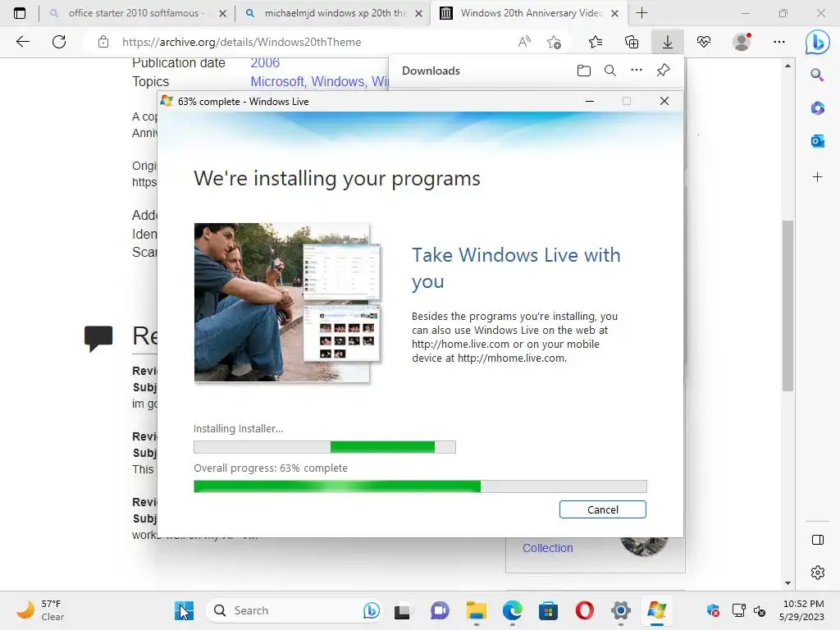Open the Edge sidebar search icon

click(x=817, y=75)
